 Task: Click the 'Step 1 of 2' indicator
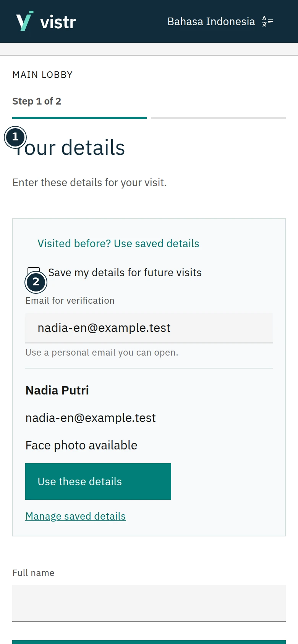tap(37, 101)
